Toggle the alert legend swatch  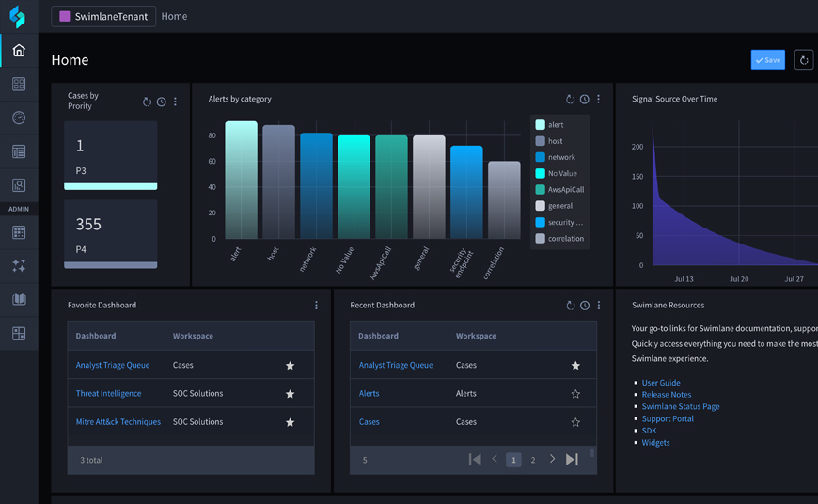[x=540, y=125]
